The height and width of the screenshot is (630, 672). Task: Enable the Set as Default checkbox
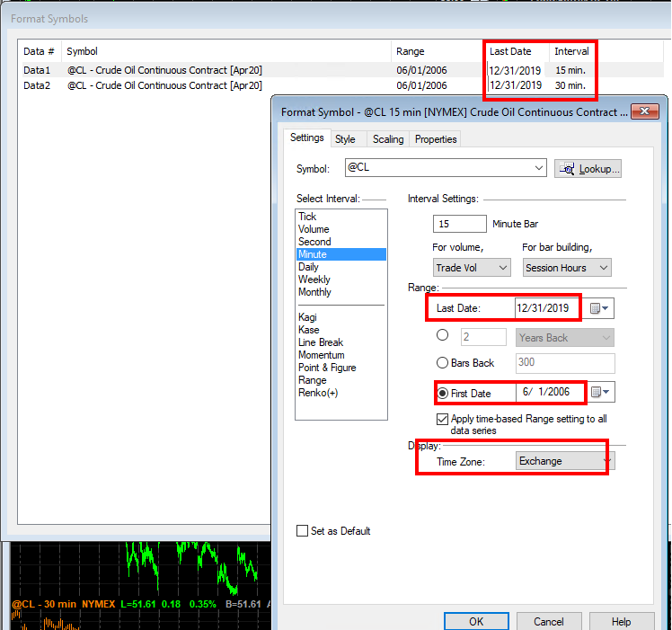[302, 531]
